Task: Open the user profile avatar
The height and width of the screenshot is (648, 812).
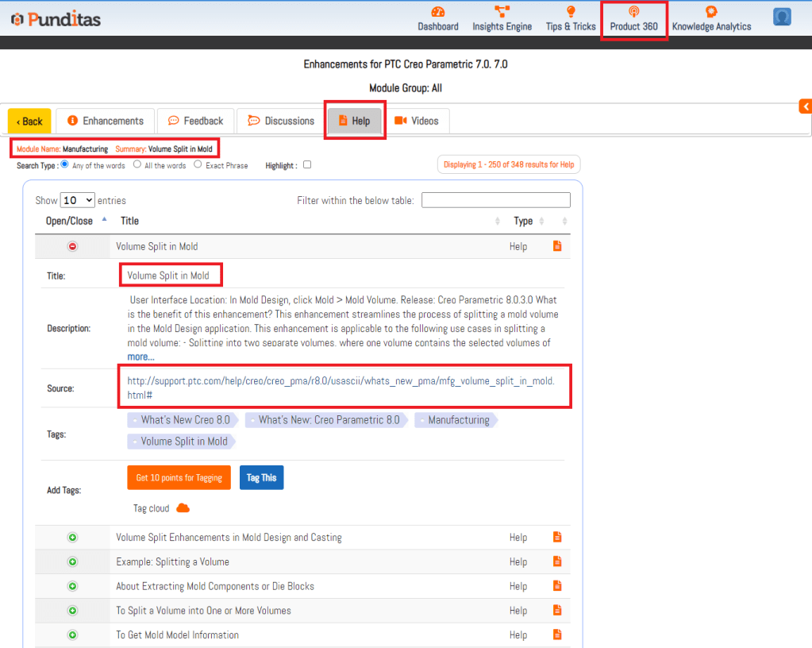Action: coord(782,17)
